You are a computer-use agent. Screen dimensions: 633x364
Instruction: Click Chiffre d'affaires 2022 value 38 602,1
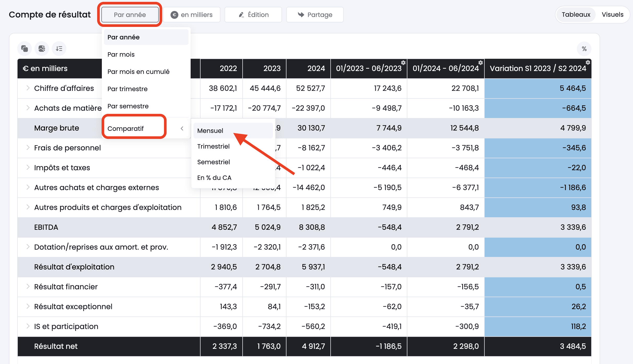(x=223, y=88)
